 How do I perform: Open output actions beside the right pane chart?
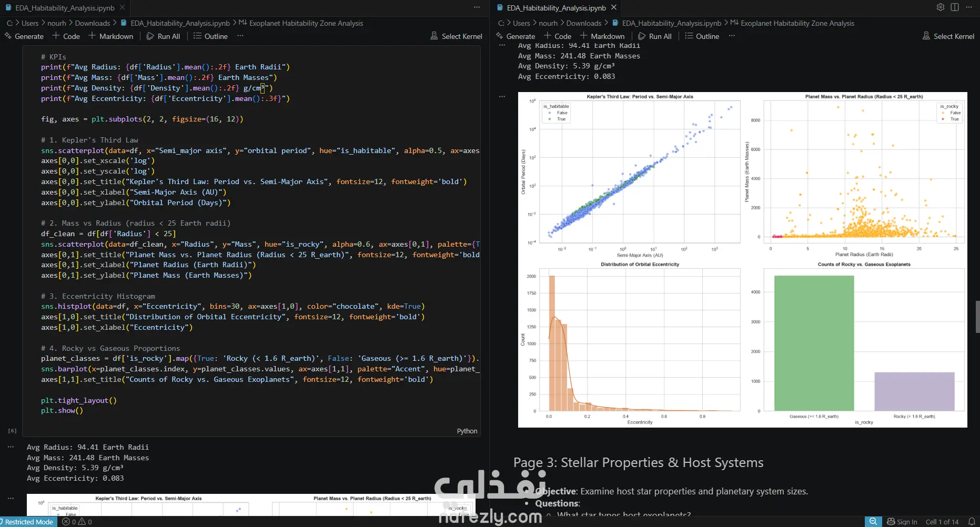click(x=502, y=97)
